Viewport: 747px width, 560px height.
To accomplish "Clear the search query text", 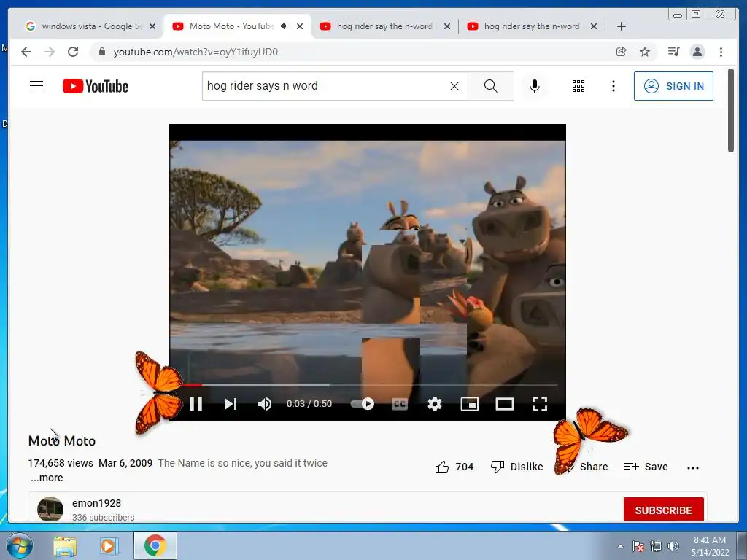I will (x=454, y=86).
